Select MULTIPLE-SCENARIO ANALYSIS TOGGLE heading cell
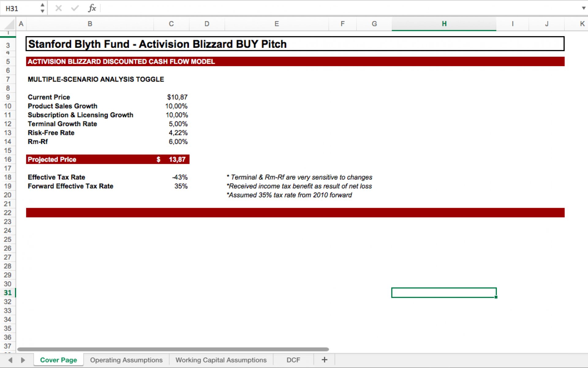This screenshot has width=588, height=368. coord(96,79)
